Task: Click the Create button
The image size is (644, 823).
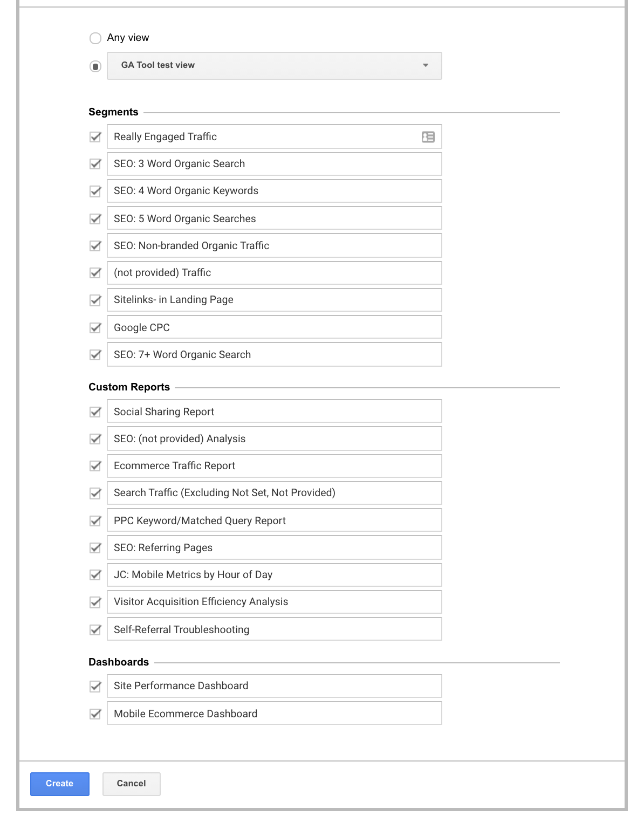Action: pyautogui.click(x=59, y=784)
